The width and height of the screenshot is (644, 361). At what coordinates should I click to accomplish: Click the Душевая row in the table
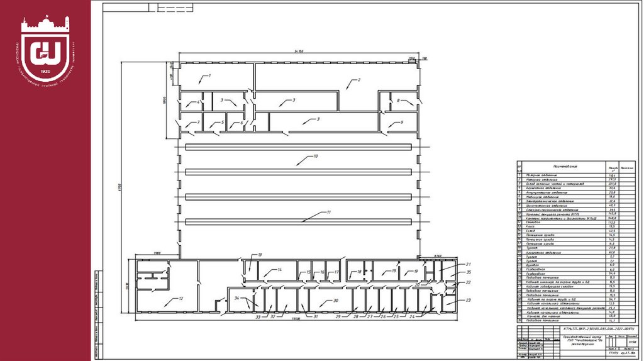(576, 265)
